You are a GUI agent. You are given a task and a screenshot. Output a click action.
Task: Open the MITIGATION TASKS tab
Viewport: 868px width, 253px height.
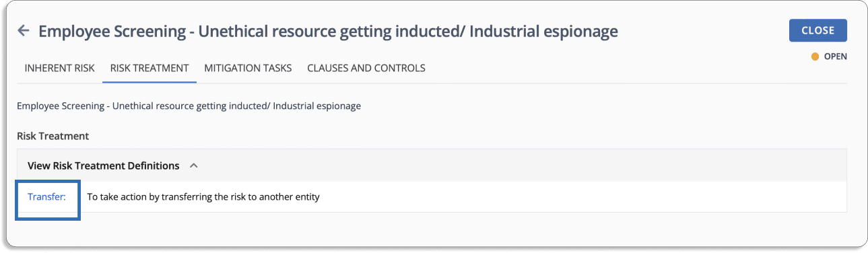point(248,68)
